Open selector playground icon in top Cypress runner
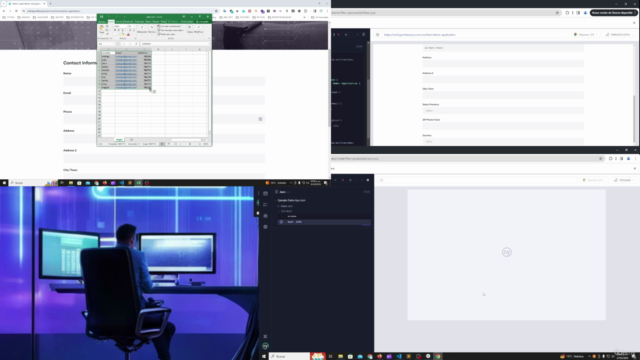The width and height of the screenshot is (640, 360). (378, 35)
